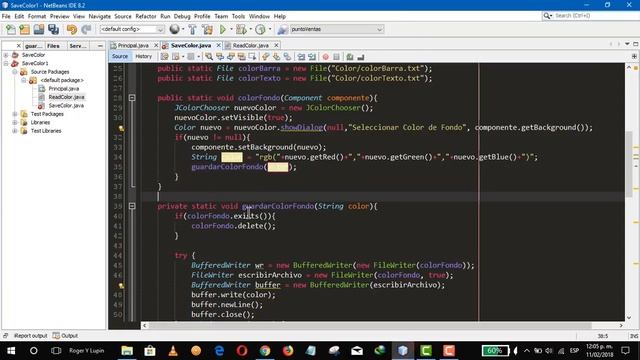Open the puntoVentas combo box
Image resolution: width=640 pixels, height=360 pixels.
click(337, 29)
